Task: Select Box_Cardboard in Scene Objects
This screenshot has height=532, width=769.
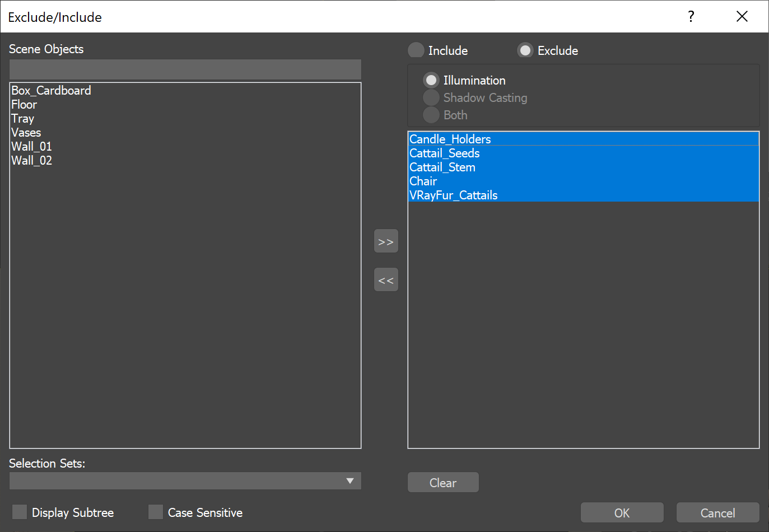Action: click(51, 90)
